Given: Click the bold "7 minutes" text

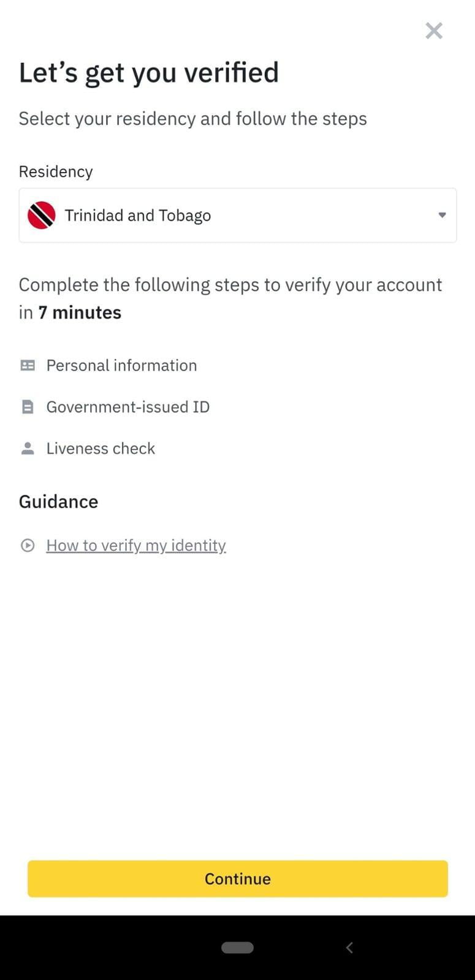Looking at the screenshot, I should [80, 312].
